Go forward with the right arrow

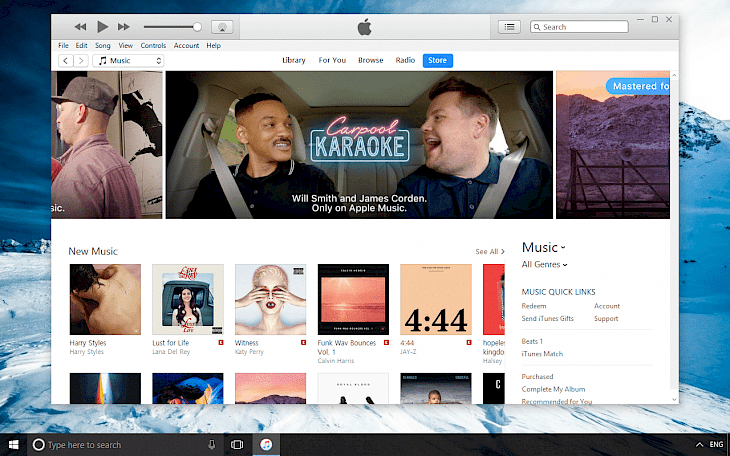click(81, 61)
